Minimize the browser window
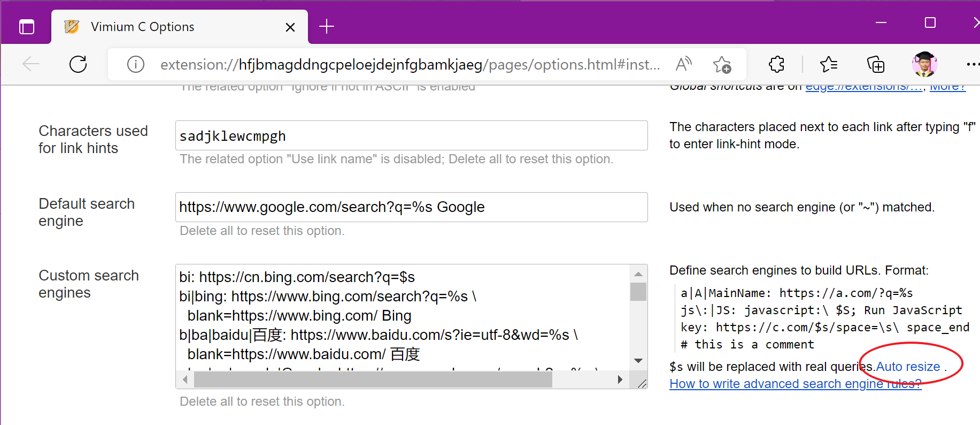The width and height of the screenshot is (980, 425). (881, 22)
